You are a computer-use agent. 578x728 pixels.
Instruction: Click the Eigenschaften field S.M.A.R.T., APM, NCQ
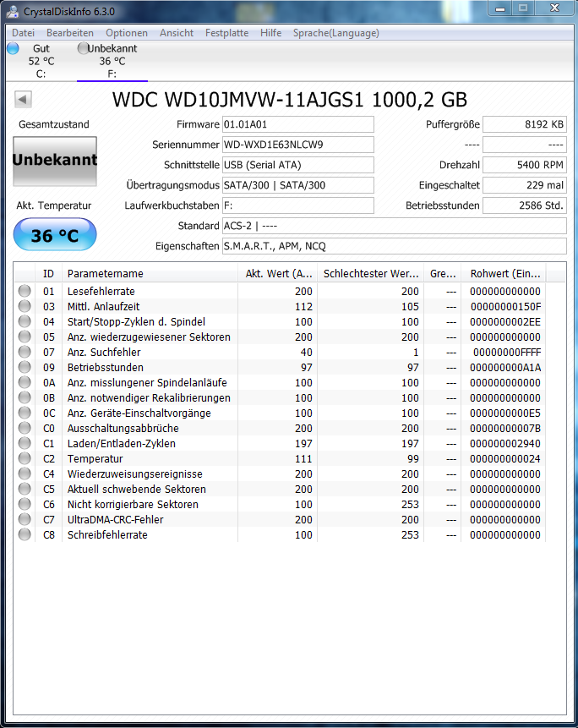tap(395, 246)
